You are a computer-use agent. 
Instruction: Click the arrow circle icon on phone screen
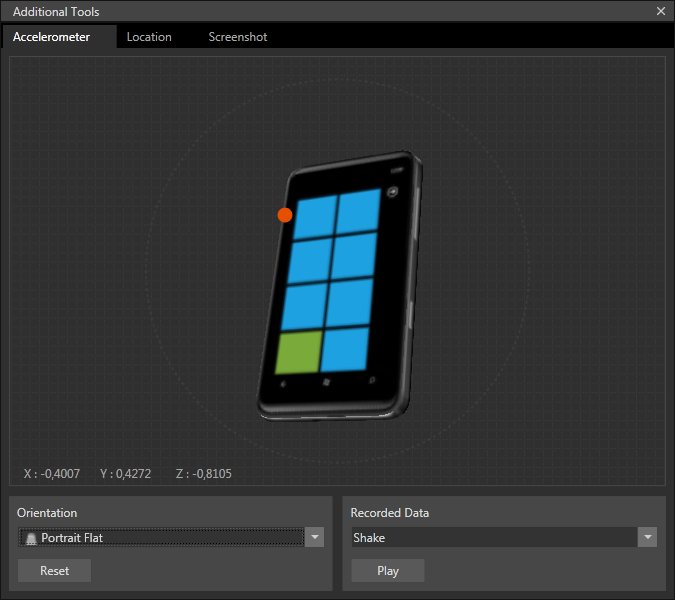[x=392, y=192]
